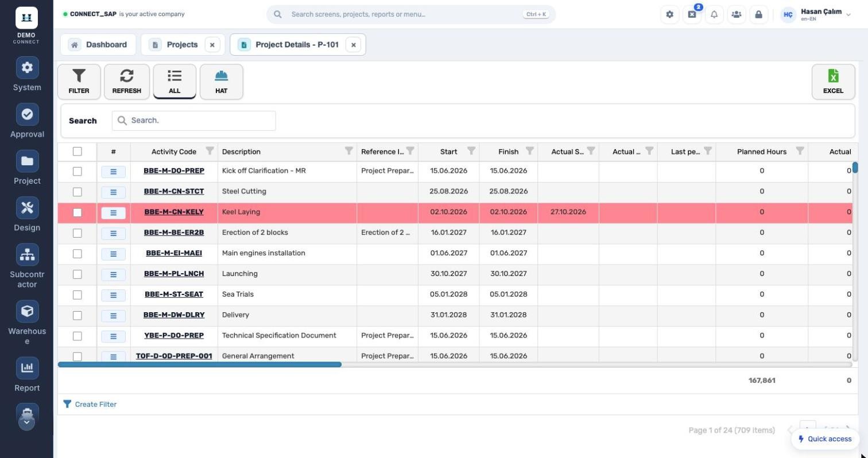Screen dimensions: 868x458
Task: Check the Steel Cutting row checkbox
Action: coord(77,192)
